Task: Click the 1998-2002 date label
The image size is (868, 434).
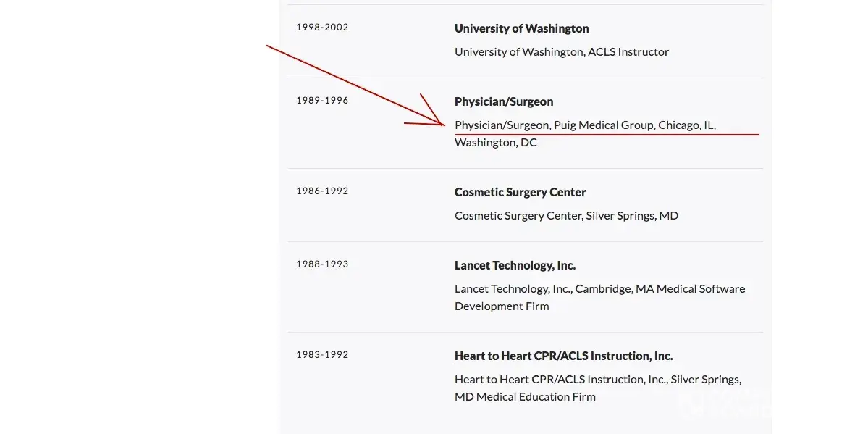Action: click(x=322, y=28)
